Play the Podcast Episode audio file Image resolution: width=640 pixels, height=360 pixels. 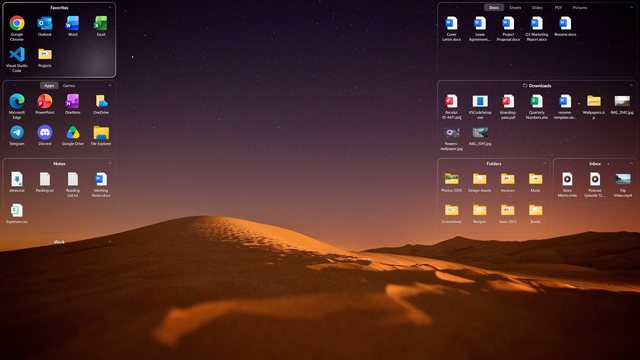point(595,179)
